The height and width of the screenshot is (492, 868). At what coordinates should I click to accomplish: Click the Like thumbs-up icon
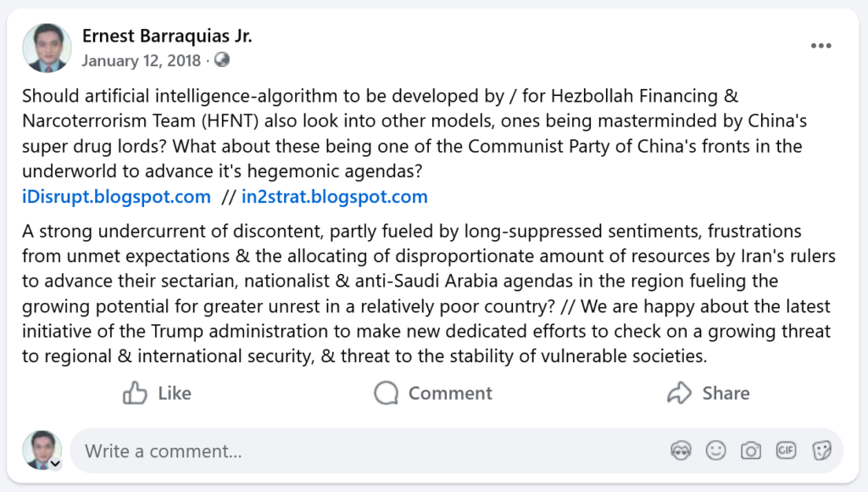135,393
